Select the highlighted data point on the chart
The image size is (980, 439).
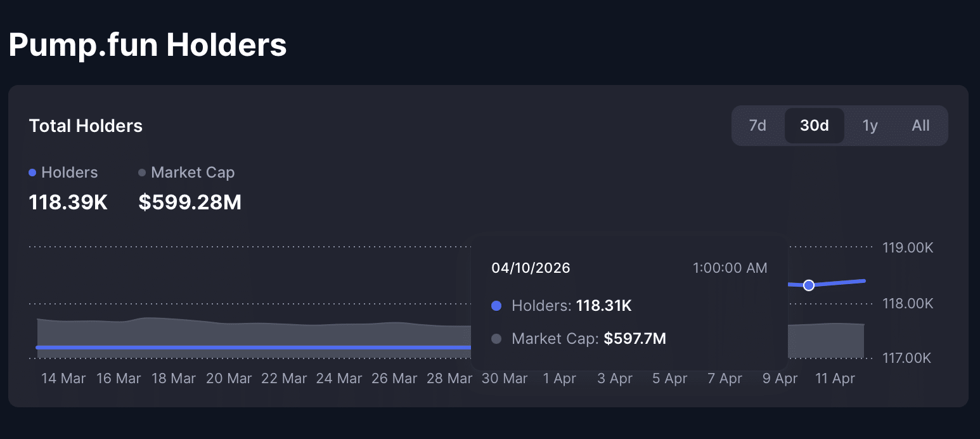pos(808,285)
